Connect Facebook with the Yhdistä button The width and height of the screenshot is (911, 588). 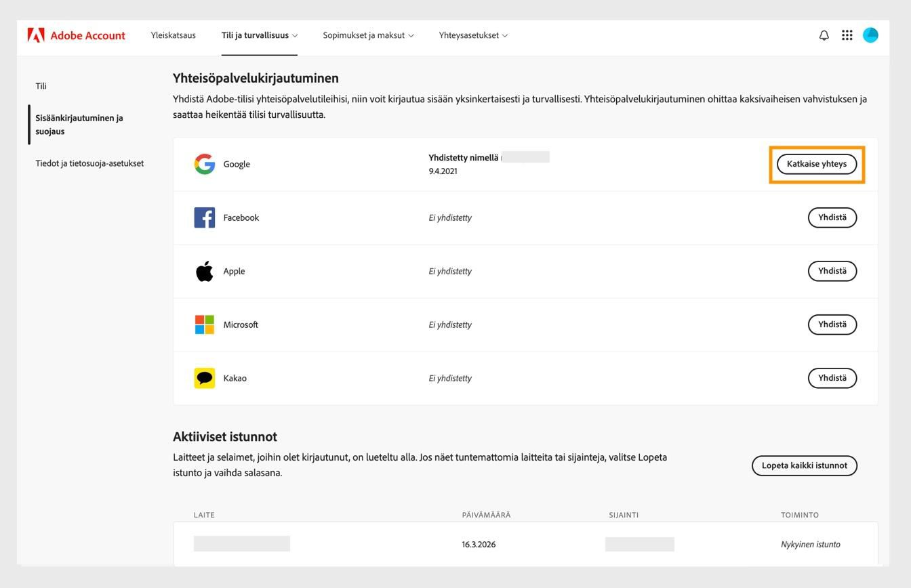pos(832,217)
